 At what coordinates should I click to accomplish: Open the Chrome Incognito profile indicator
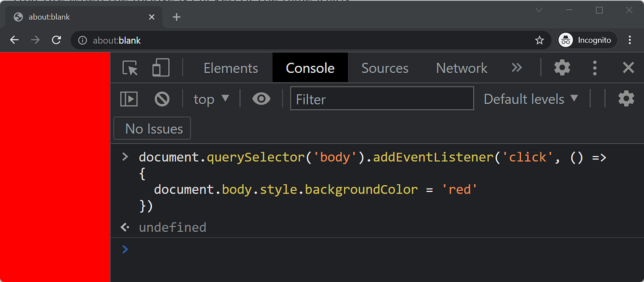coord(586,40)
